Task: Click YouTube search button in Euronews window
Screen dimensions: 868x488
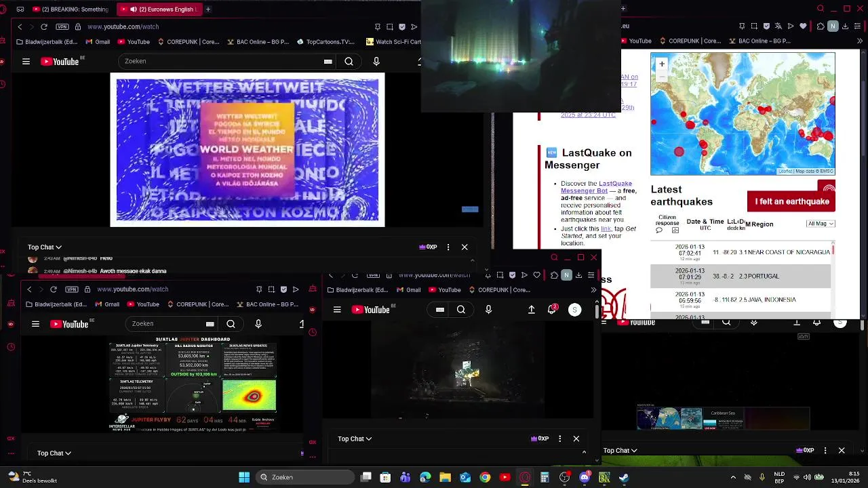Action: (349, 61)
